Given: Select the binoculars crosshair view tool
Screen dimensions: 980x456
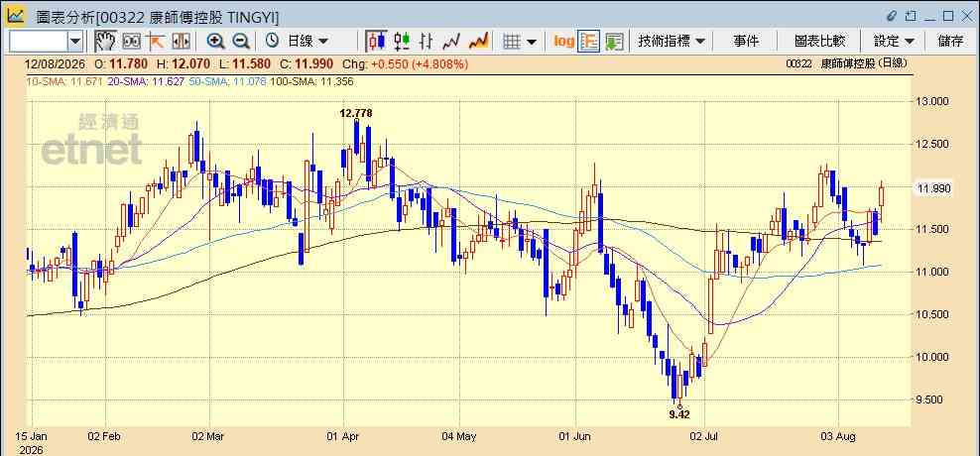Looking at the screenshot, I should [x=131, y=42].
